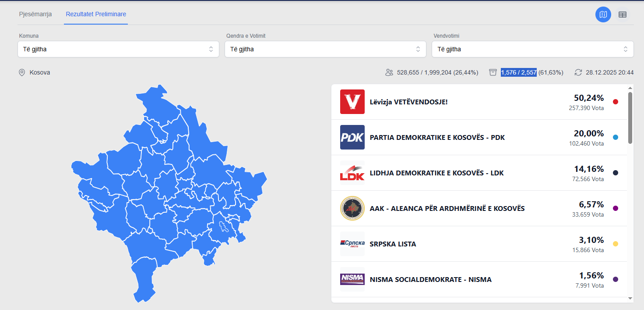
Task: Open the Komuna dropdown
Action: (118, 49)
